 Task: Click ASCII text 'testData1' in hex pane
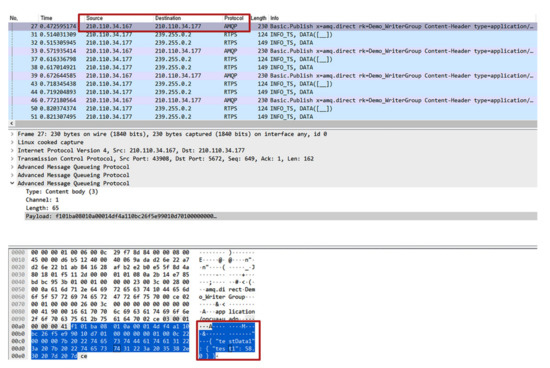pyautogui.click(x=236, y=341)
